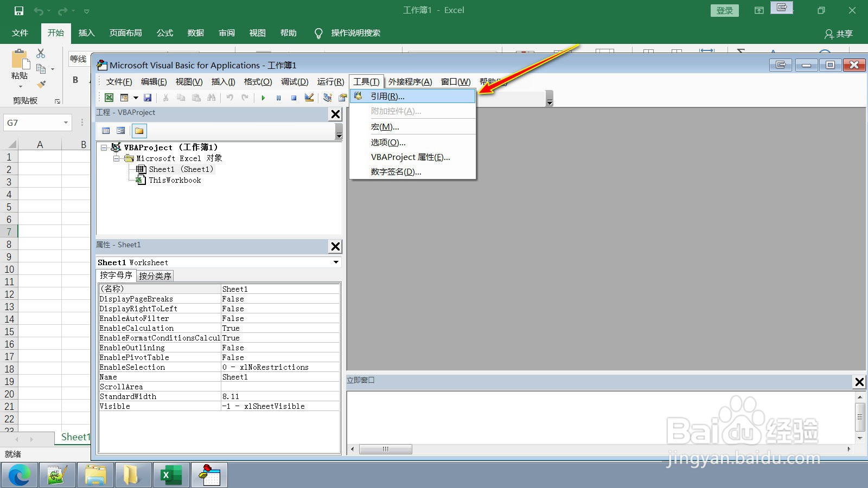Choose VBAProject 属性(E)... menu entry
Screen dimensions: 868x488
click(413, 157)
